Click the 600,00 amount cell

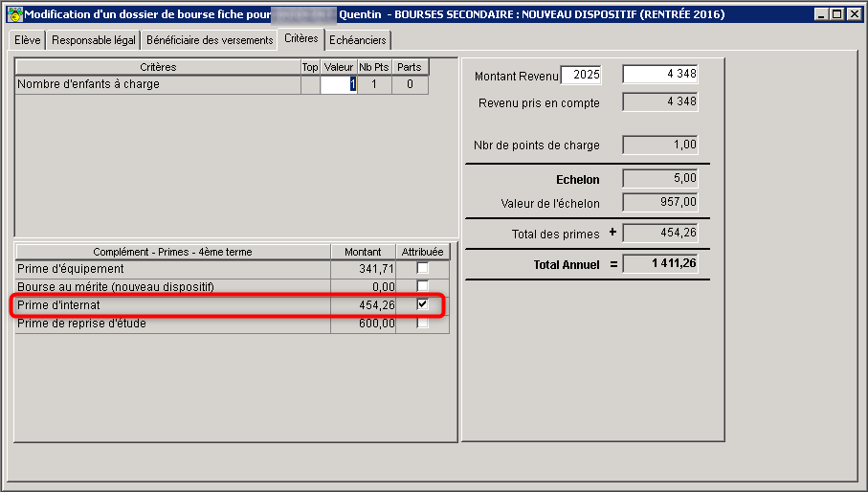(363, 324)
